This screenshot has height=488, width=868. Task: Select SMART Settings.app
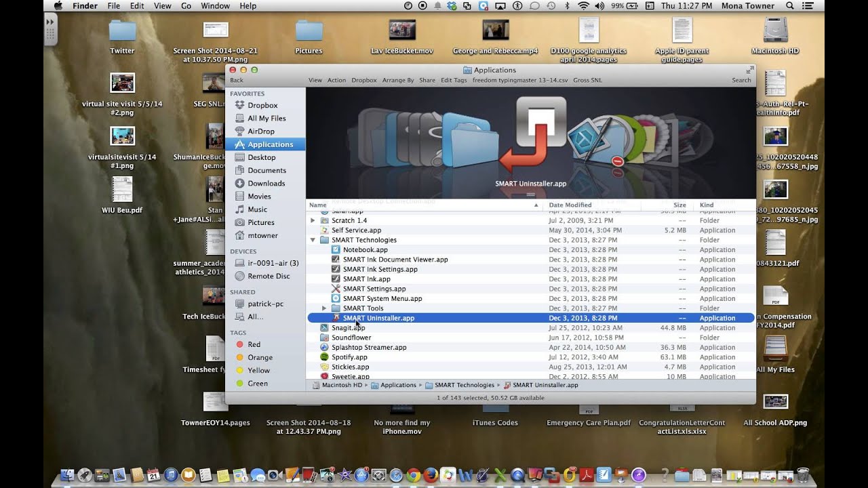(374, 289)
